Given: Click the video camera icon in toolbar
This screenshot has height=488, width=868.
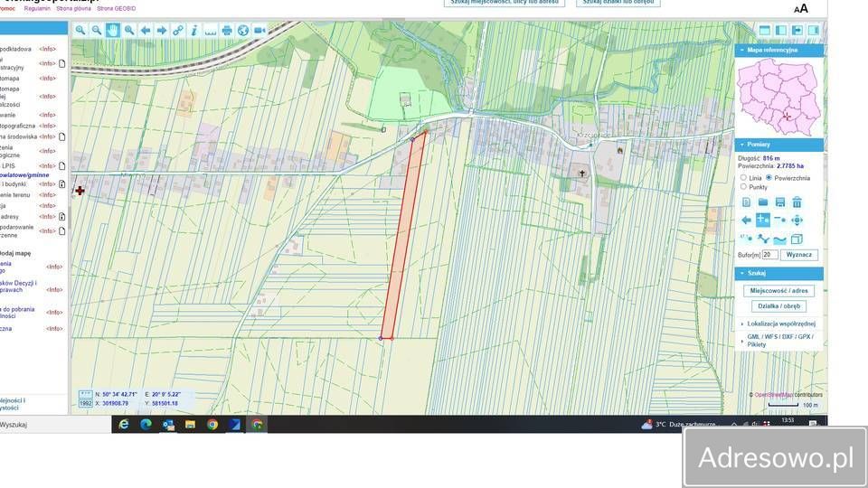Looking at the screenshot, I should coord(259,31).
